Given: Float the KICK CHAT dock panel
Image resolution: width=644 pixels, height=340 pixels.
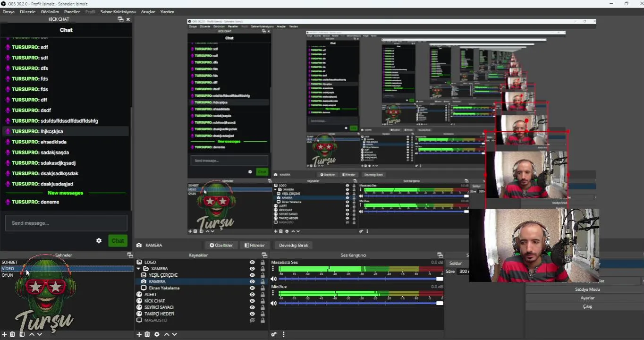Looking at the screenshot, I should 120,19.
